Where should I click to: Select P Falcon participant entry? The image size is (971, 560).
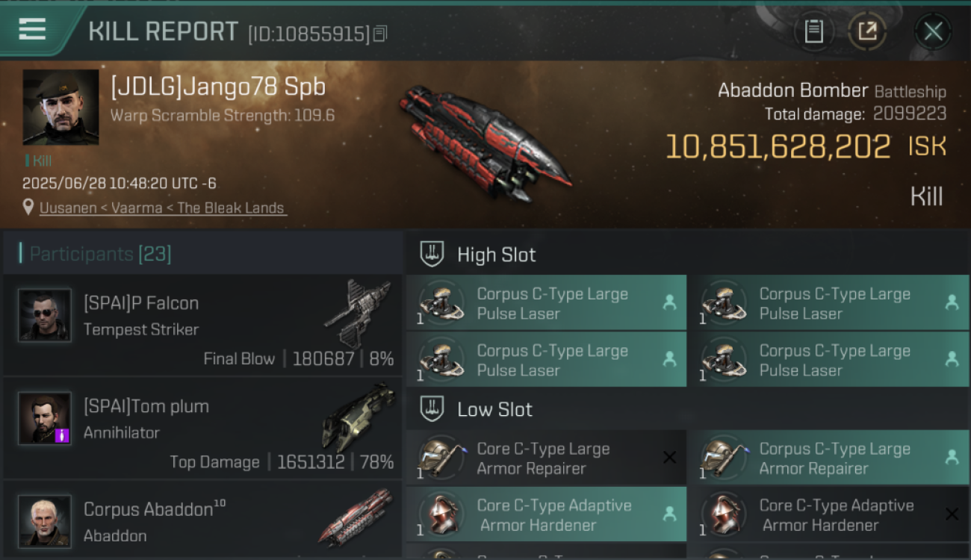coord(202,325)
